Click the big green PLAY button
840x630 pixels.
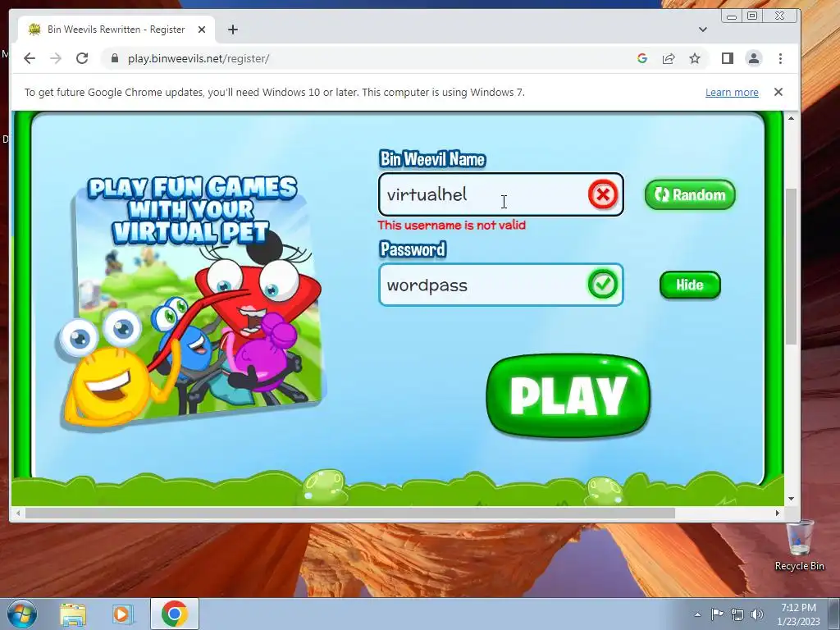click(x=568, y=395)
